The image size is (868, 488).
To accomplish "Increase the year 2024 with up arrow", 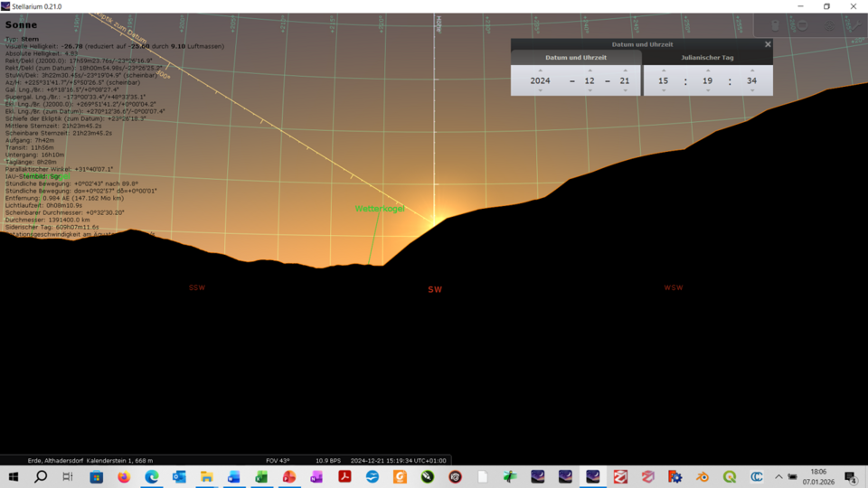I will [541, 70].
